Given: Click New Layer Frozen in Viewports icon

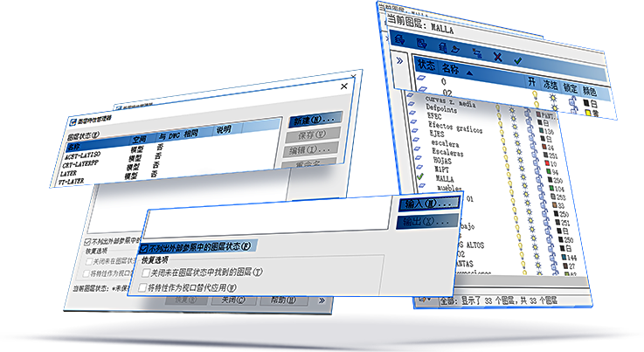Looking at the screenshot, I should 477,53.
